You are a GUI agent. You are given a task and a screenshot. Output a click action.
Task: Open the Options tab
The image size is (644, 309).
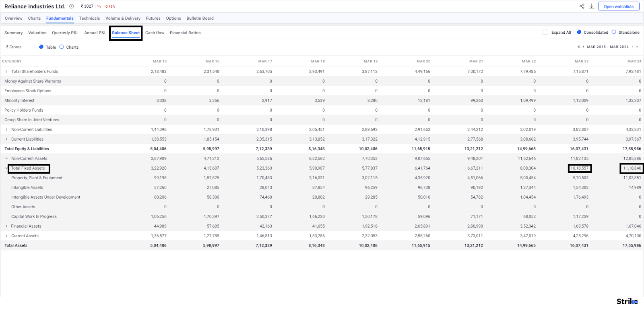coord(173,18)
